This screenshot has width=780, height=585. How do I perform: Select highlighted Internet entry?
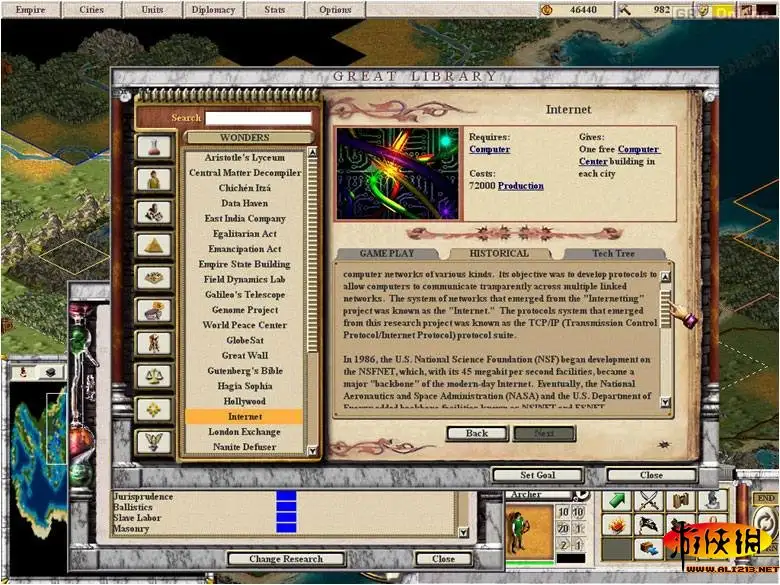244,416
